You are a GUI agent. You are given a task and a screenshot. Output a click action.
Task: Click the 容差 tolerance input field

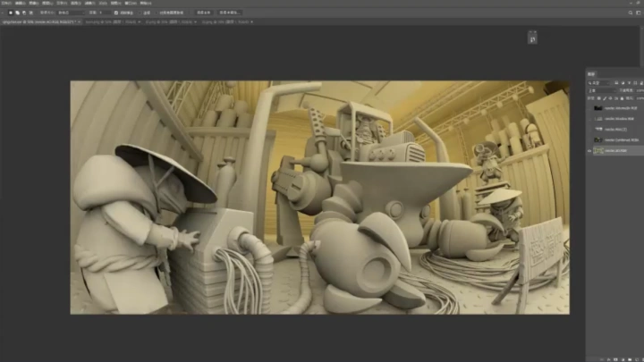[104, 13]
